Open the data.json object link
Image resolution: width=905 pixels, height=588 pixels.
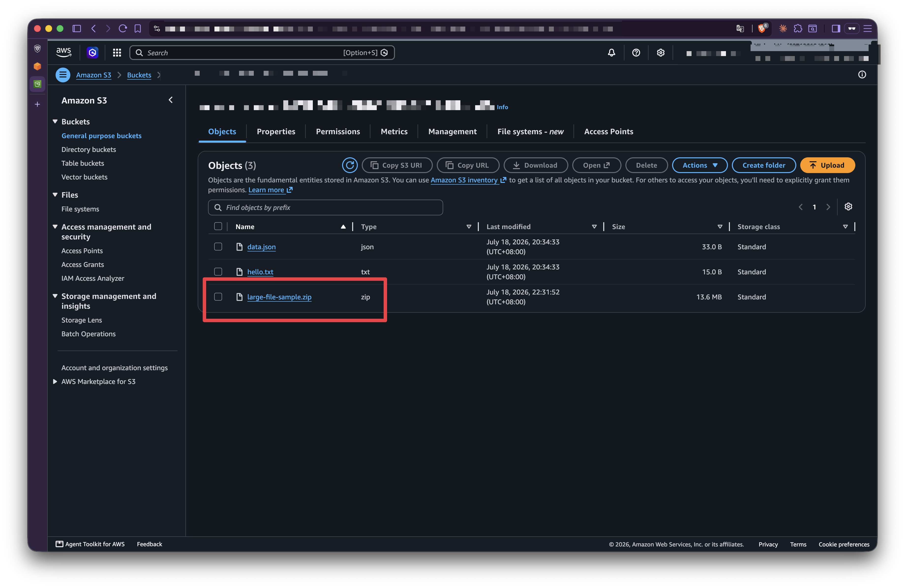pyautogui.click(x=261, y=247)
